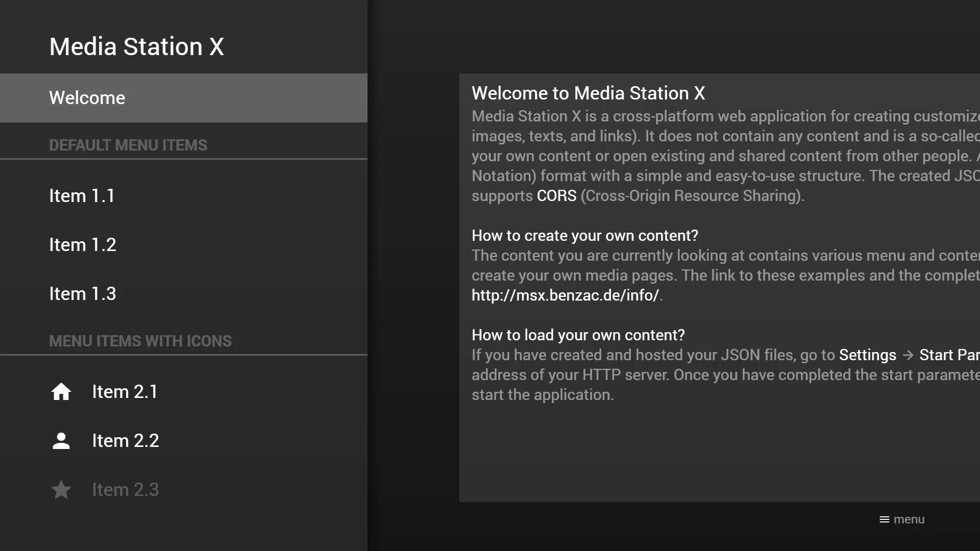Open the CORS link in the welcome text
The image size is (980, 551).
[x=556, y=195]
